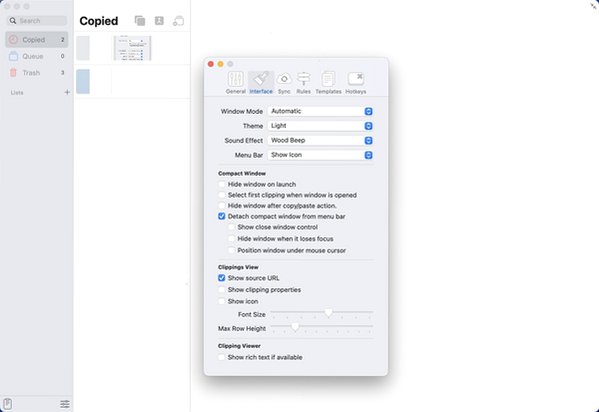Switch to the Rules preferences tab
This screenshot has height=412, width=599.
coord(304,83)
